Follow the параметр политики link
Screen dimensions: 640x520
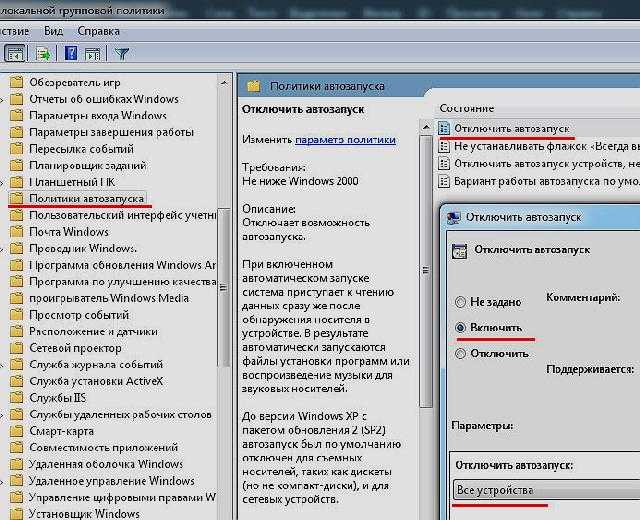click(x=345, y=140)
